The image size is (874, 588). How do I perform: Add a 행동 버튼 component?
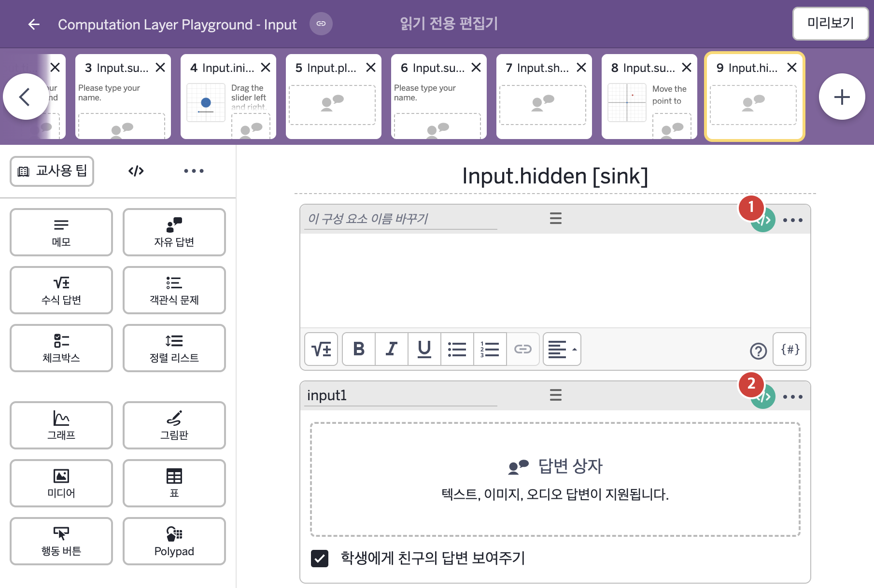click(x=61, y=541)
